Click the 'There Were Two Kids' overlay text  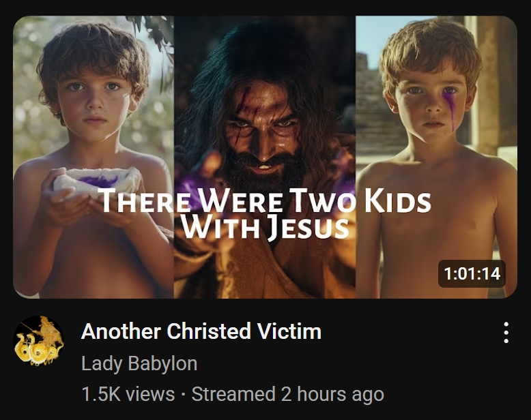[x=265, y=200]
